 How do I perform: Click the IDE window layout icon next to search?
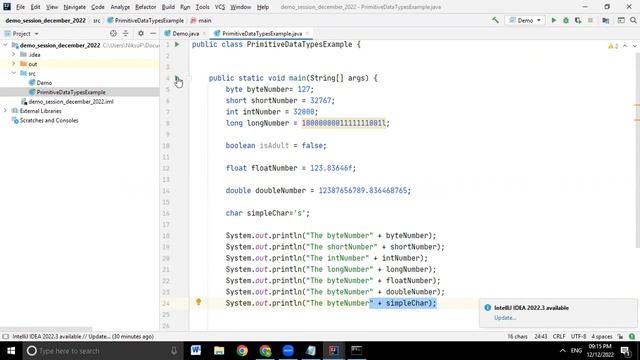point(621,20)
